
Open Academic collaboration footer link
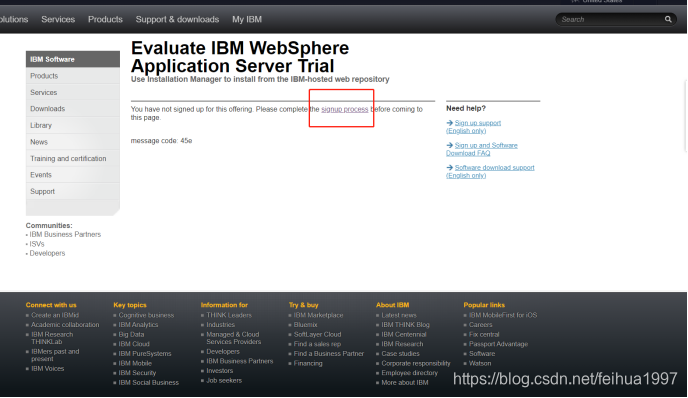coord(65,325)
